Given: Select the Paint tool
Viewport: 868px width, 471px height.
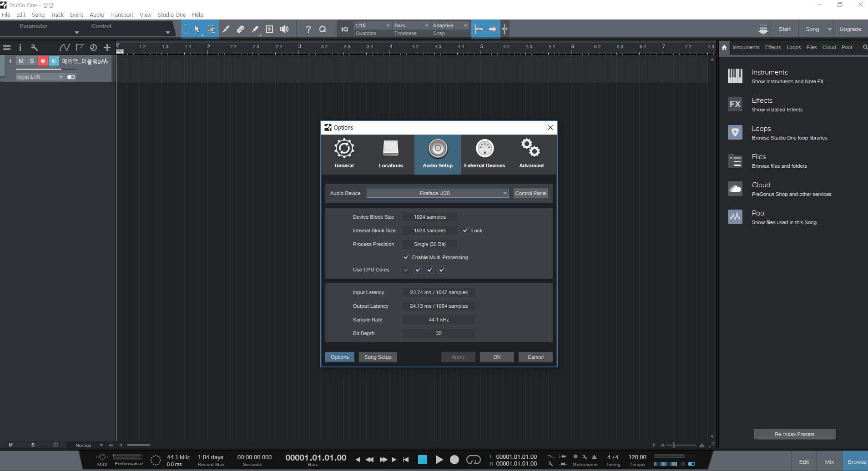Looking at the screenshot, I should (x=255, y=29).
